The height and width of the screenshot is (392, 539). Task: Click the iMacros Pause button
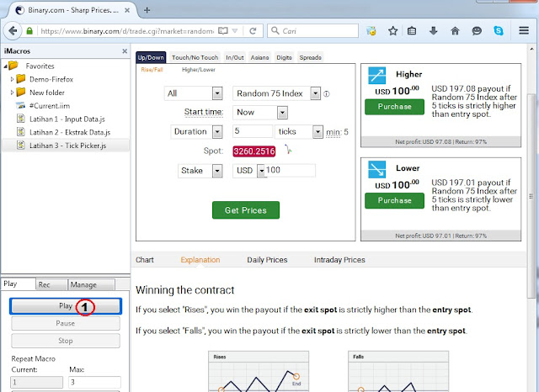(x=66, y=323)
